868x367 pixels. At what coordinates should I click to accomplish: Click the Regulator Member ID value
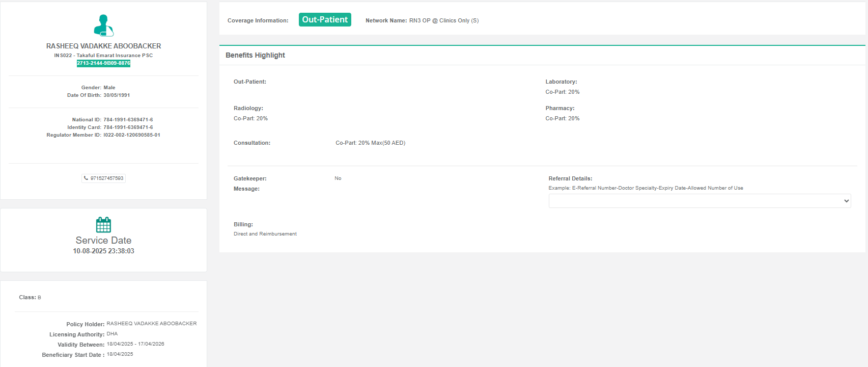tap(131, 135)
